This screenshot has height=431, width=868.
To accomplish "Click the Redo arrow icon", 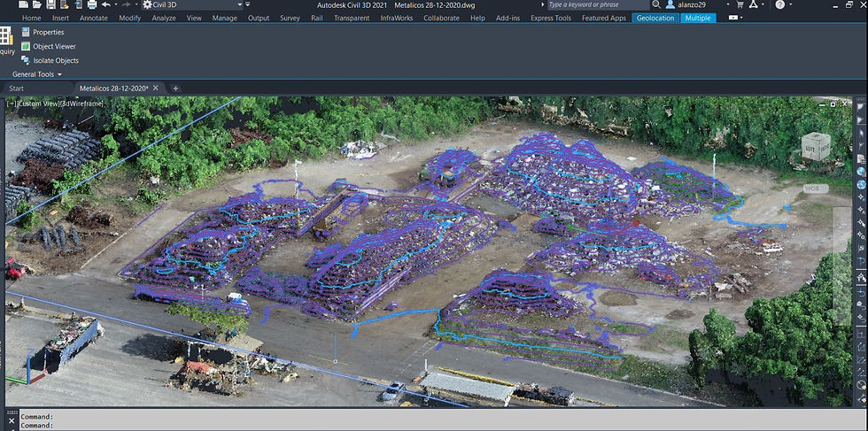I will click(x=126, y=4).
